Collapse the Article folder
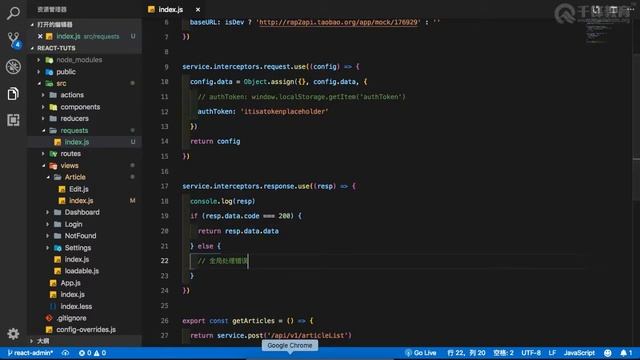The width and height of the screenshot is (640, 360). (x=48, y=177)
